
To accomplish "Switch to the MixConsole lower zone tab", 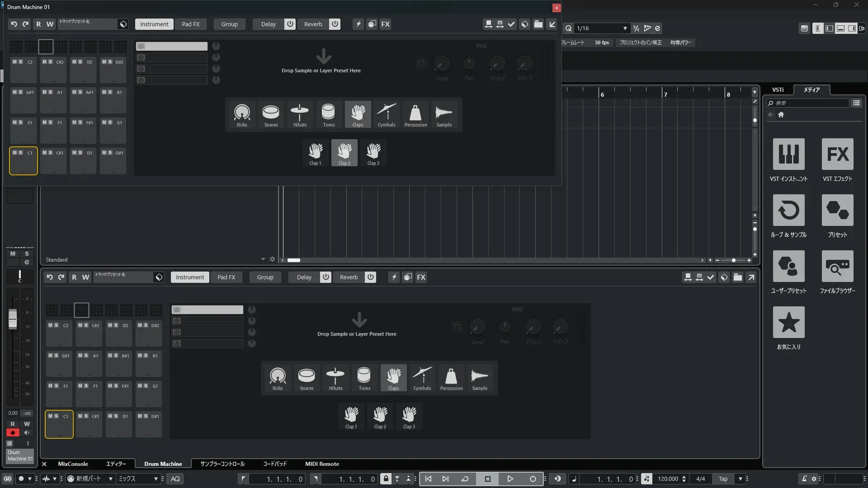I will [x=73, y=464].
